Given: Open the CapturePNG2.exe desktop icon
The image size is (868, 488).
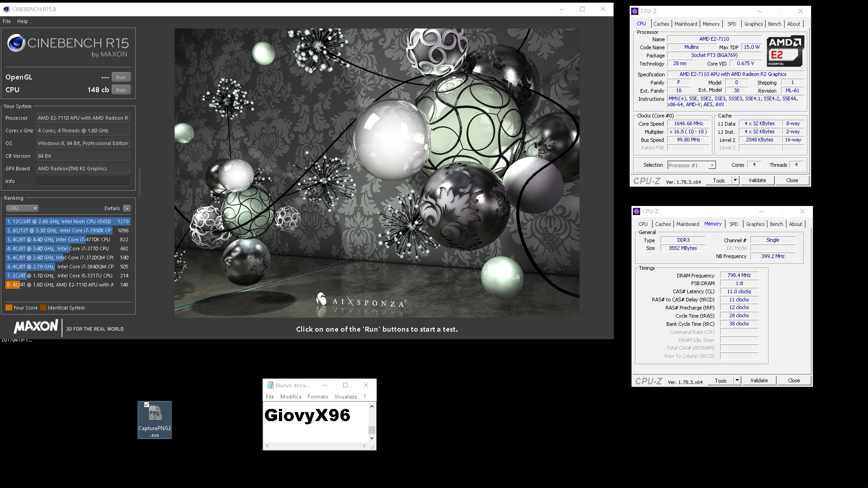Looking at the screenshot, I should (x=155, y=420).
